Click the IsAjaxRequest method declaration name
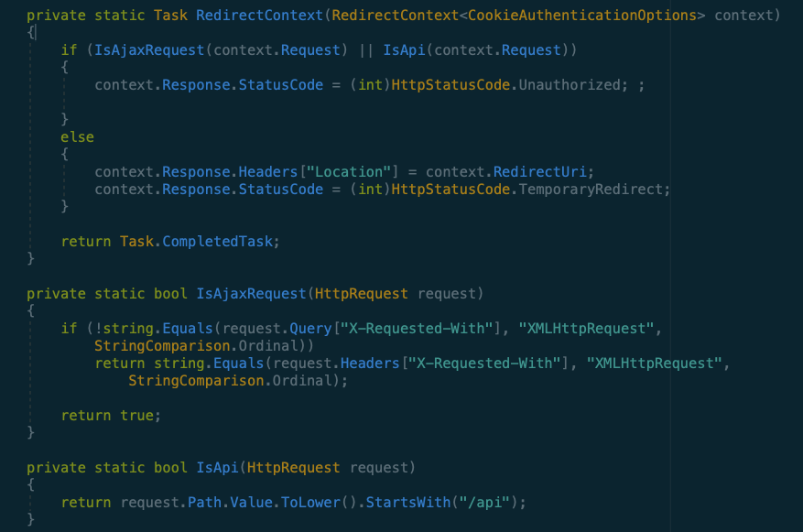Image resolution: width=803 pixels, height=532 pixels. point(251,294)
